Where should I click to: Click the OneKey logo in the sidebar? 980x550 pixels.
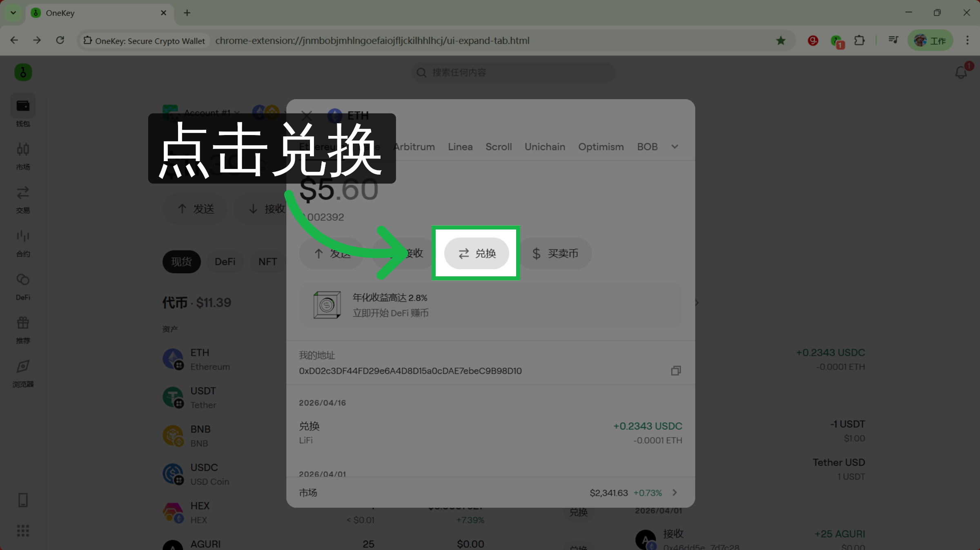[23, 72]
